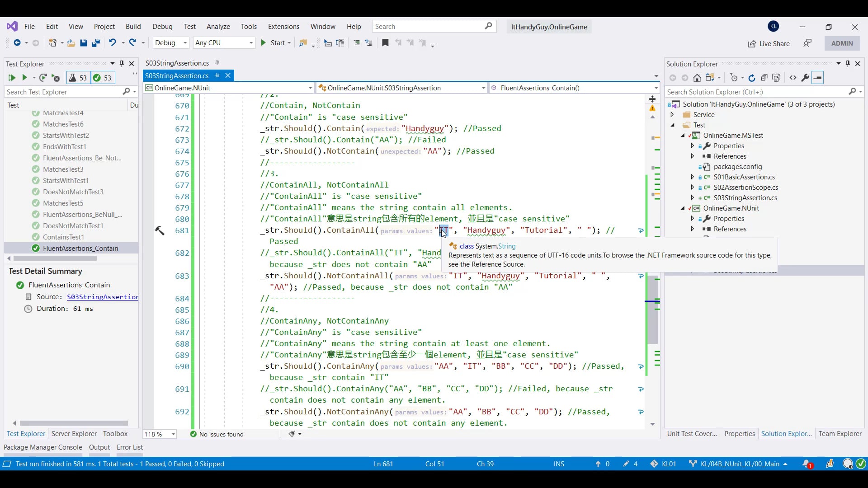This screenshot has width=868, height=488.
Task: Refresh Solution Explorer with the refresh icon
Action: coord(752,78)
